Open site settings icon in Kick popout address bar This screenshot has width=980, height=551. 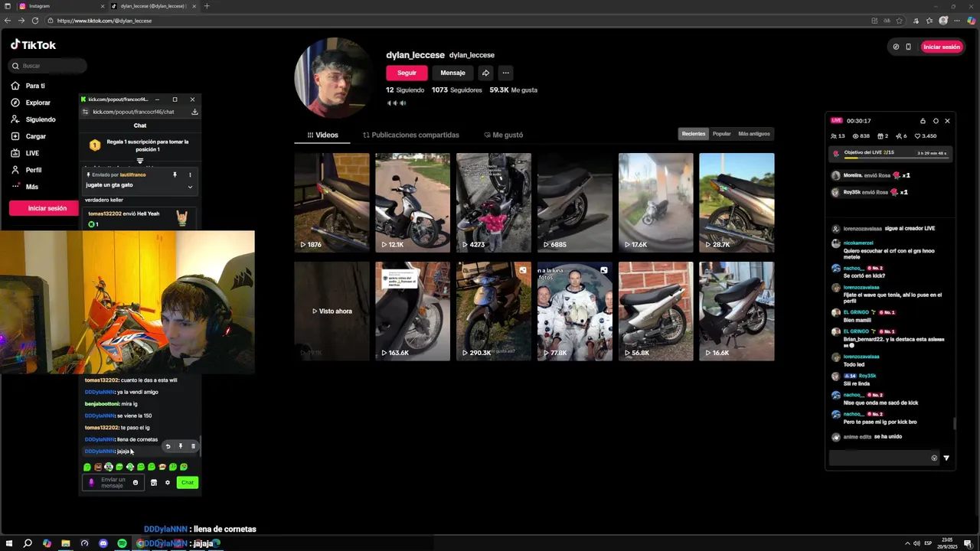(85, 112)
